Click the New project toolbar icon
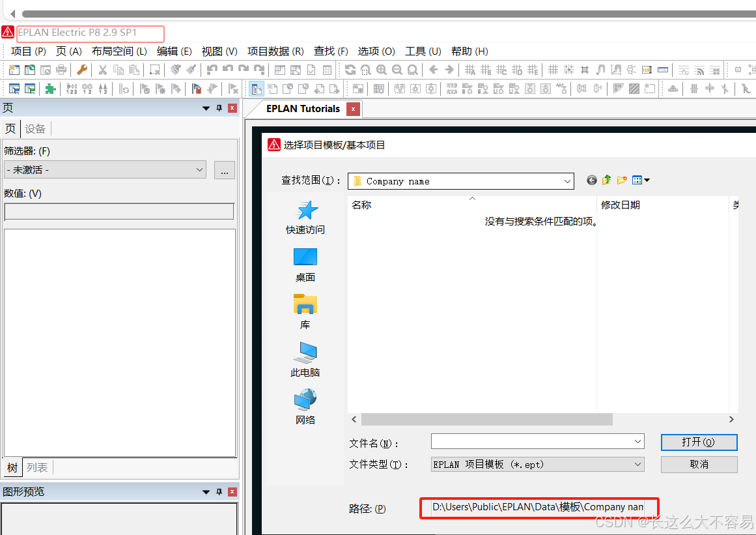This screenshot has height=535, width=756. pos(14,70)
